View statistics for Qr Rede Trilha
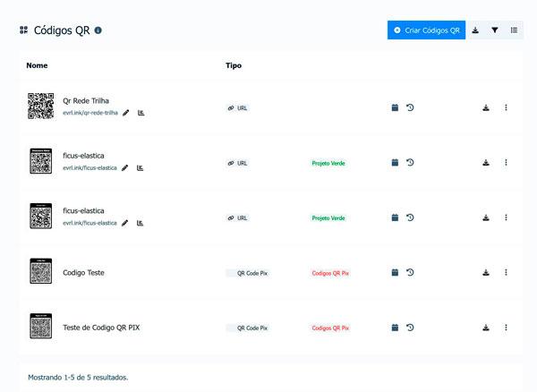Image resolution: width=537 pixels, height=392 pixels. pyautogui.click(x=141, y=113)
